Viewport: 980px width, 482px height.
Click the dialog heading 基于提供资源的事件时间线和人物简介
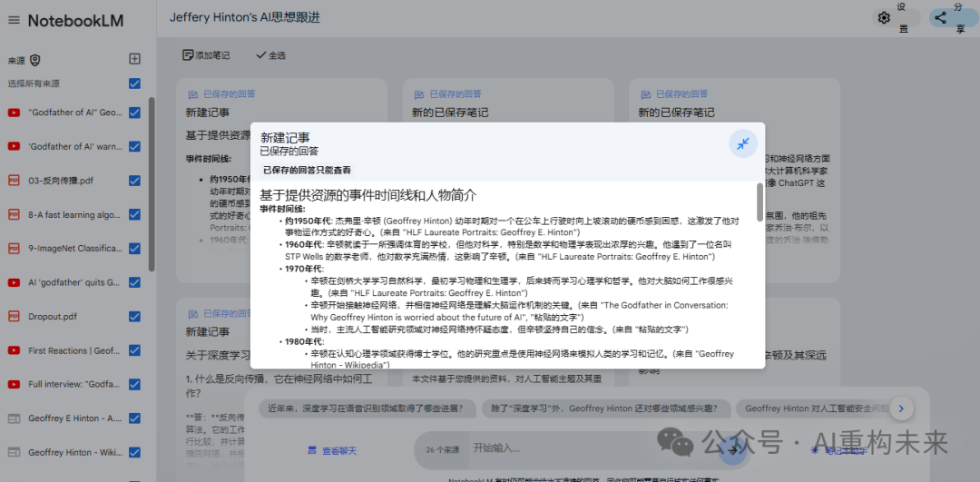tap(368, 194)
